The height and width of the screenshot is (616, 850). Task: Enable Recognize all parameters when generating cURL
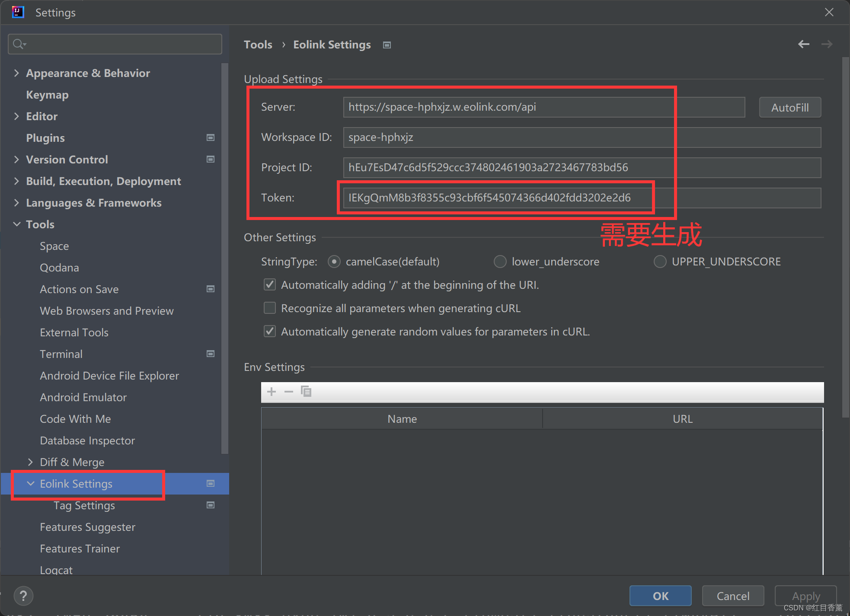269,308
